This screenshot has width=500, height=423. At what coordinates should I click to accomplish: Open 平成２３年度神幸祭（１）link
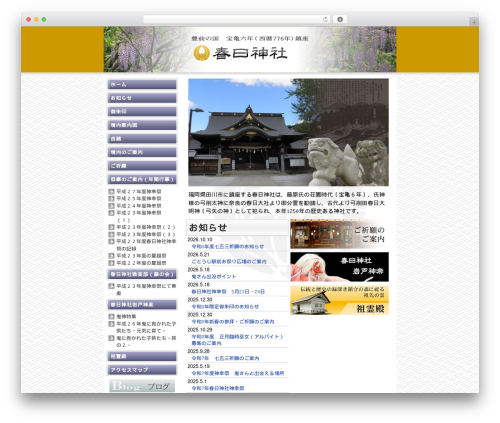[139, 216]
